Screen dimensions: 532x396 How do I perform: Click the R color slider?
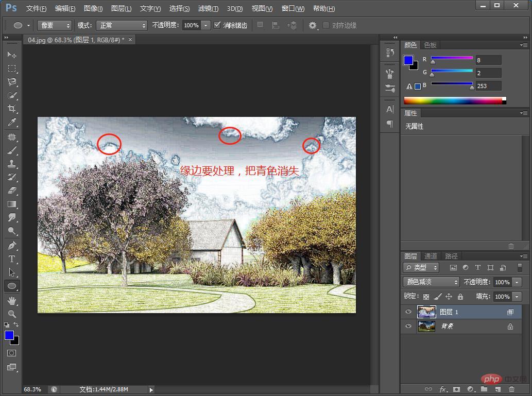point(452,58)
